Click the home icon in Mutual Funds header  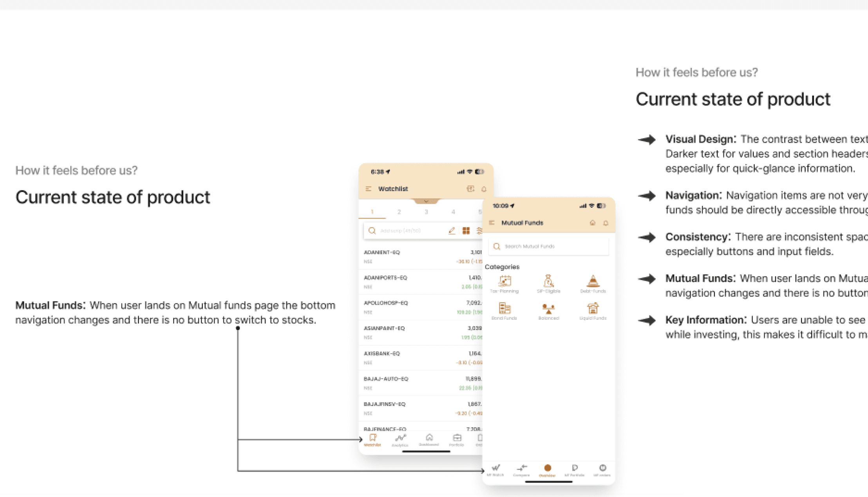pyautogui.click(x=592, y=223)
